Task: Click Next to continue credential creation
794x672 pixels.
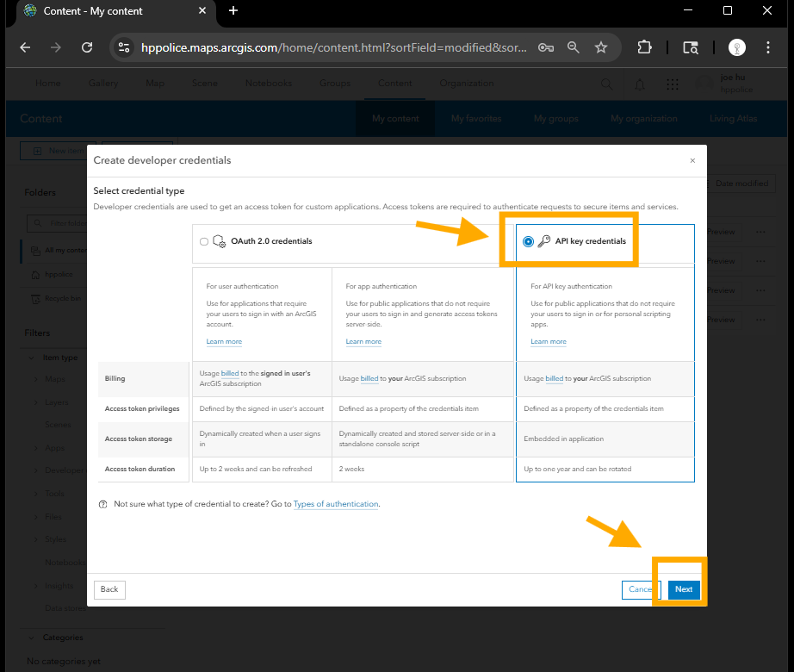Action: click(684, 589)
